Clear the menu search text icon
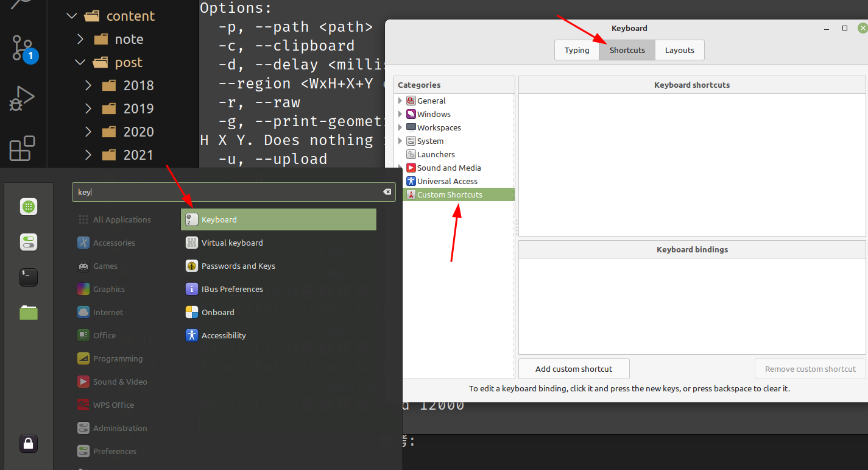Screen dimensions: 868x470 point(387,192)
